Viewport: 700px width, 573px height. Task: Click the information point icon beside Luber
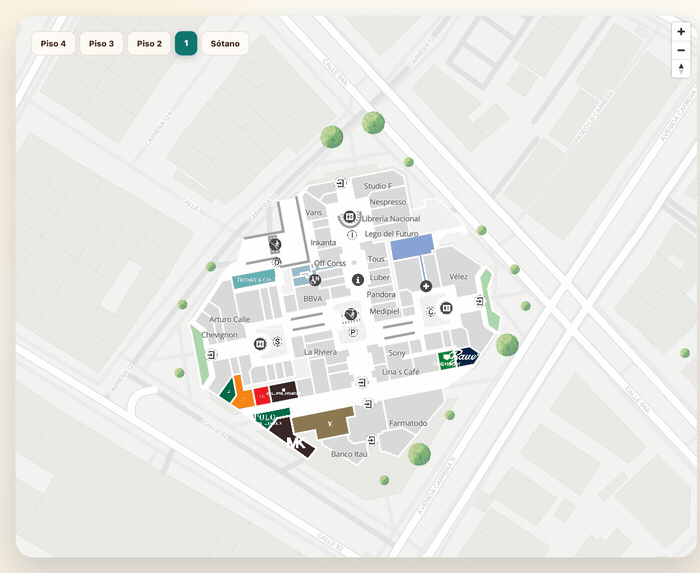[358, 280]
